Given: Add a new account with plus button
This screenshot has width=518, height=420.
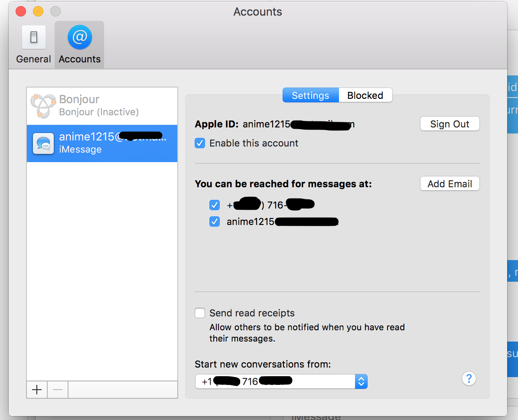Looking at the screenshot, I should 37,390.
